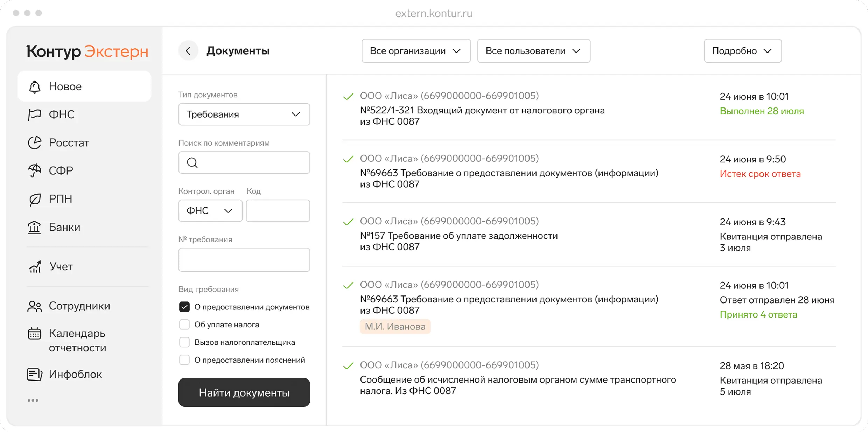Enable the Об уплате налога checkbox
The image size is (868, 432).
click(184, 324)
